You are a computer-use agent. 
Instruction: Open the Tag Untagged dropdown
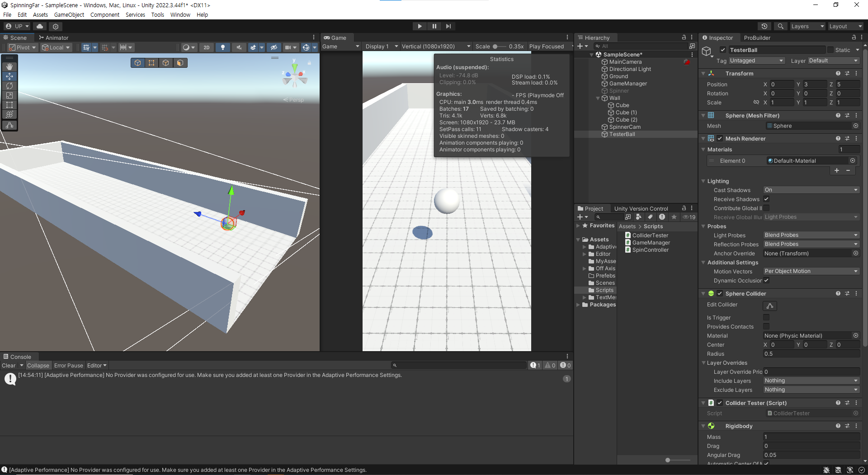tap(756, 61)
